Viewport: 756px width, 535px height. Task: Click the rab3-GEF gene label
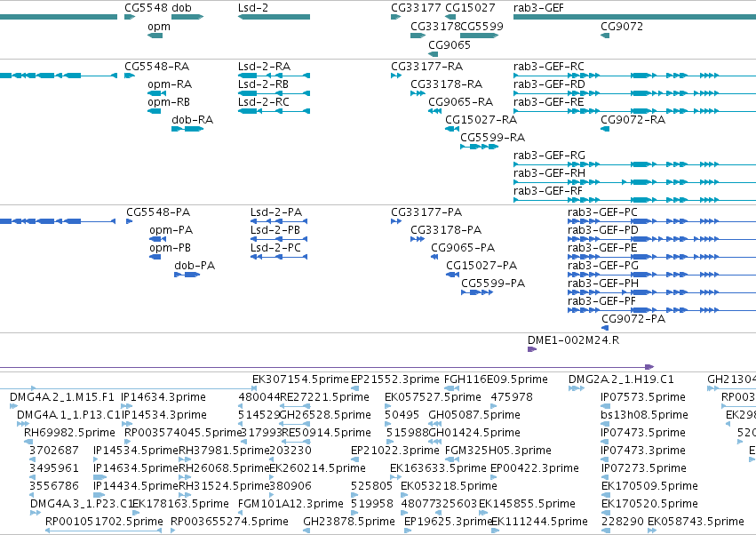point(538,8)
